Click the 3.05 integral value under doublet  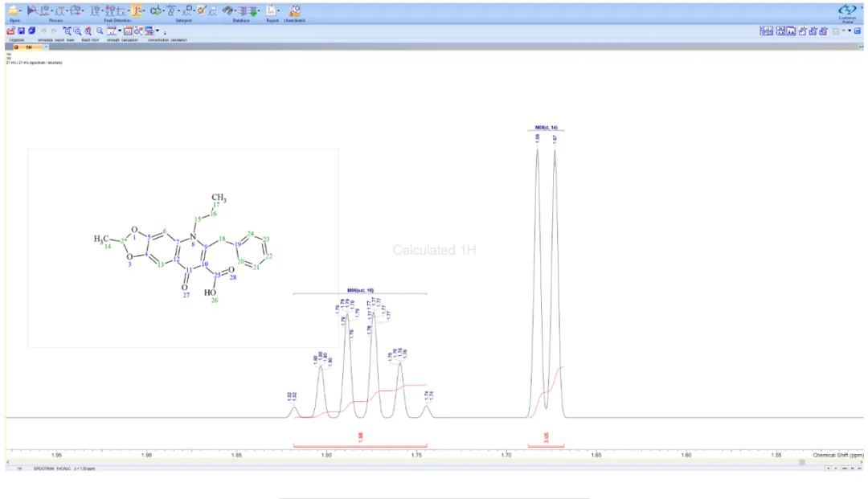tap(547, 437)
